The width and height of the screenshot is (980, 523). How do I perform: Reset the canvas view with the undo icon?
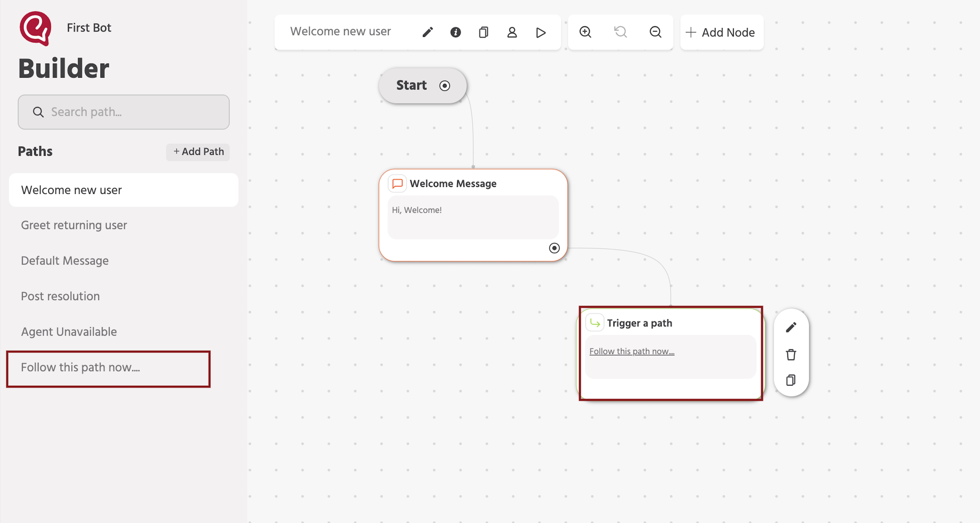(x=620, y=32)
